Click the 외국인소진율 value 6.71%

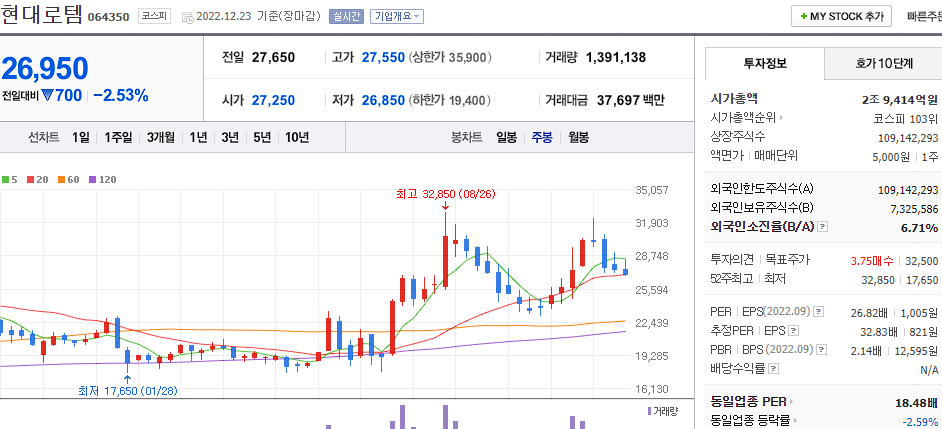pos(919,228)
